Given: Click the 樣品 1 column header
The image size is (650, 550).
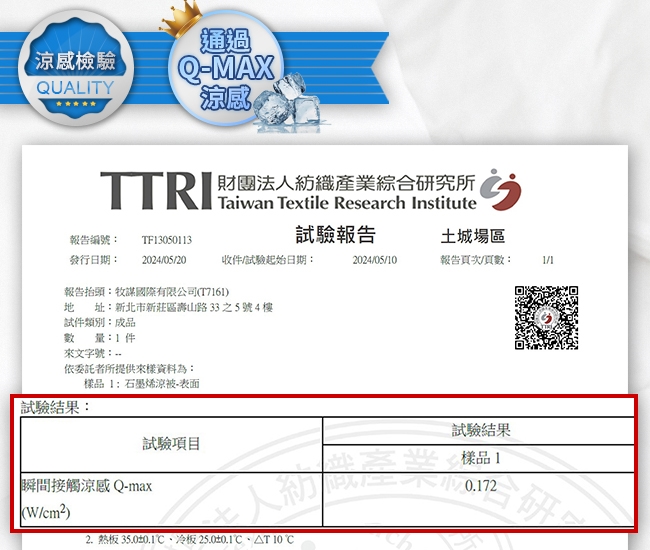Looking at the screenshot, I should 480,458.
